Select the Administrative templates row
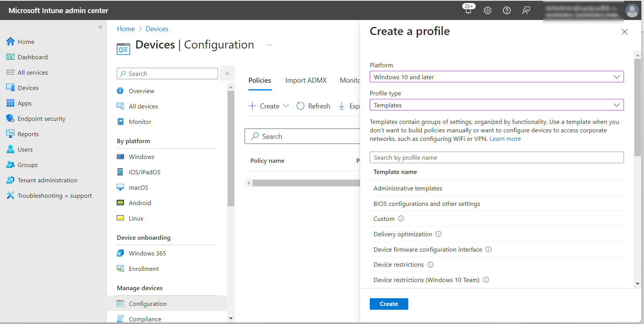Image resolution: width=644 pixels, height=324 pixels. click(408, 188)
